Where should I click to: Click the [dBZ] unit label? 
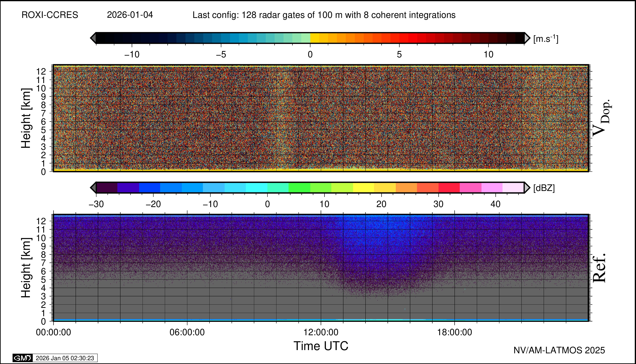click(x=544, y=188)
